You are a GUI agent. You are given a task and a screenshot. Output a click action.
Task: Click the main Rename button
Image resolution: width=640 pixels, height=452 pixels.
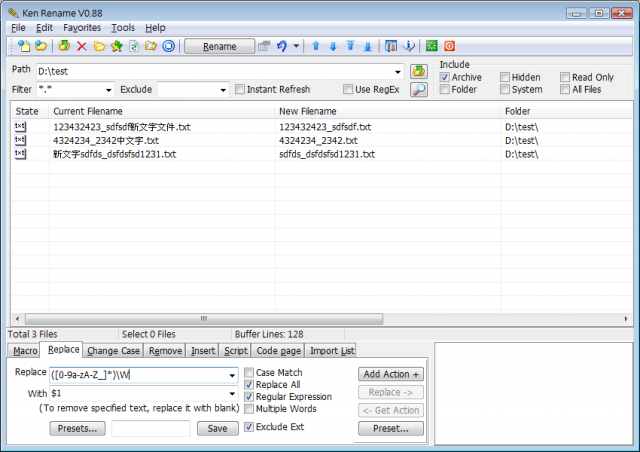(220, 46)
